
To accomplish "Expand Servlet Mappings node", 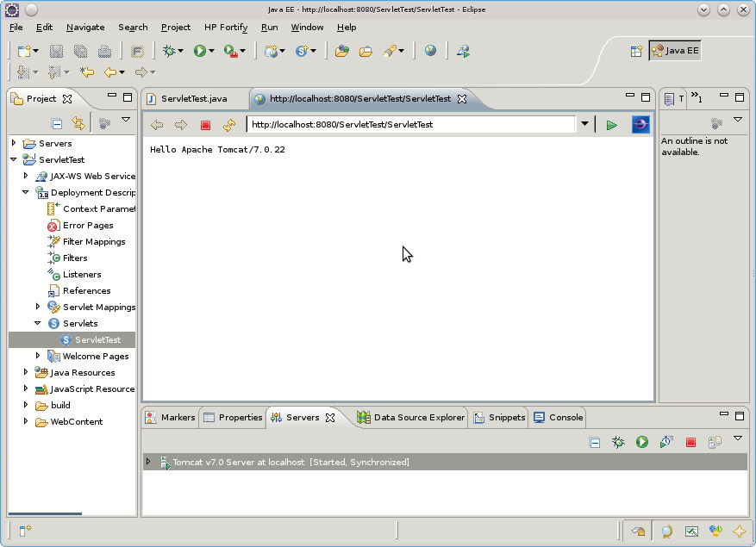I will pos(38,307).
